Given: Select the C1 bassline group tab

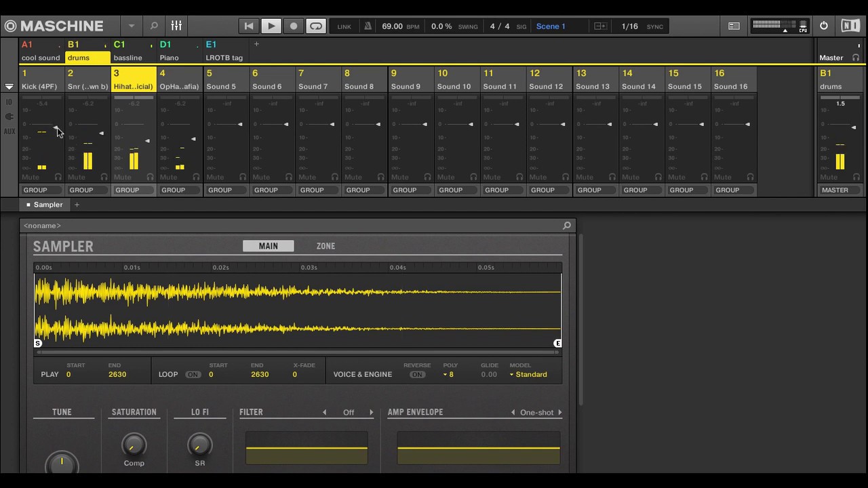Looking at the screenshot, I should point(134,52).
